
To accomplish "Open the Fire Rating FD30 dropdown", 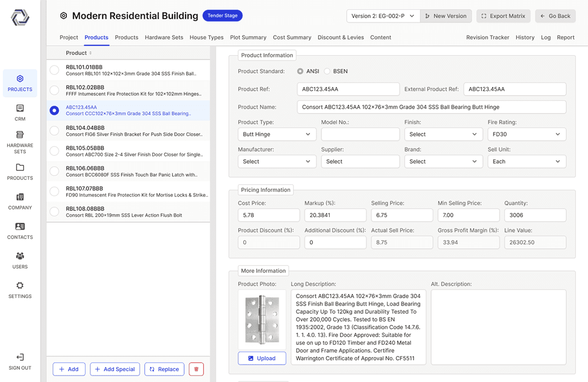I will tap(527, 134).
